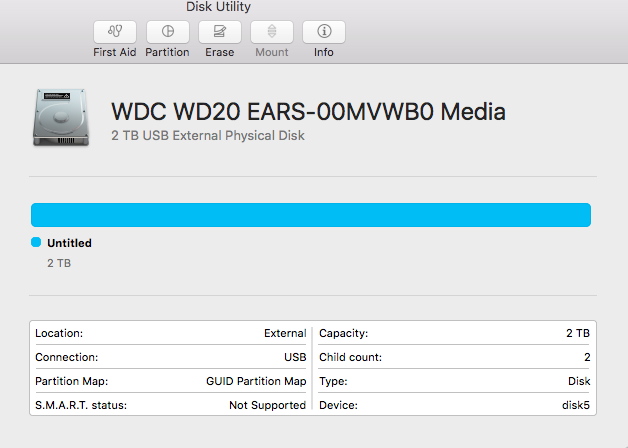
Task: Click the S.M.A.R.T. status label
Action: point(81,405)
